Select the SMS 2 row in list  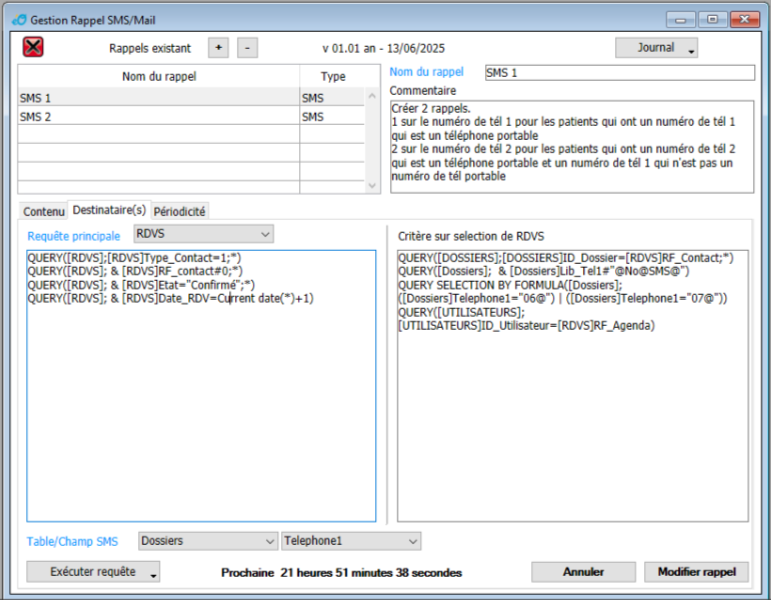pos(158,117)
